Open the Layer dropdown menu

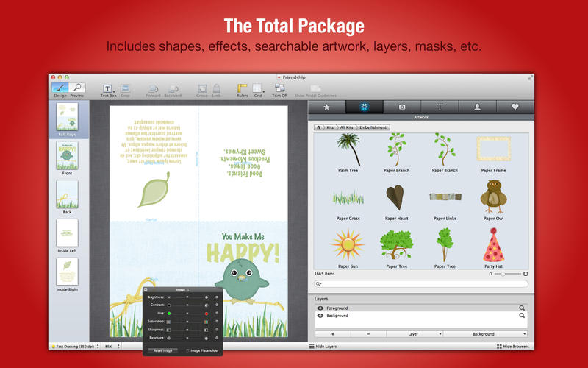point(415,334)
